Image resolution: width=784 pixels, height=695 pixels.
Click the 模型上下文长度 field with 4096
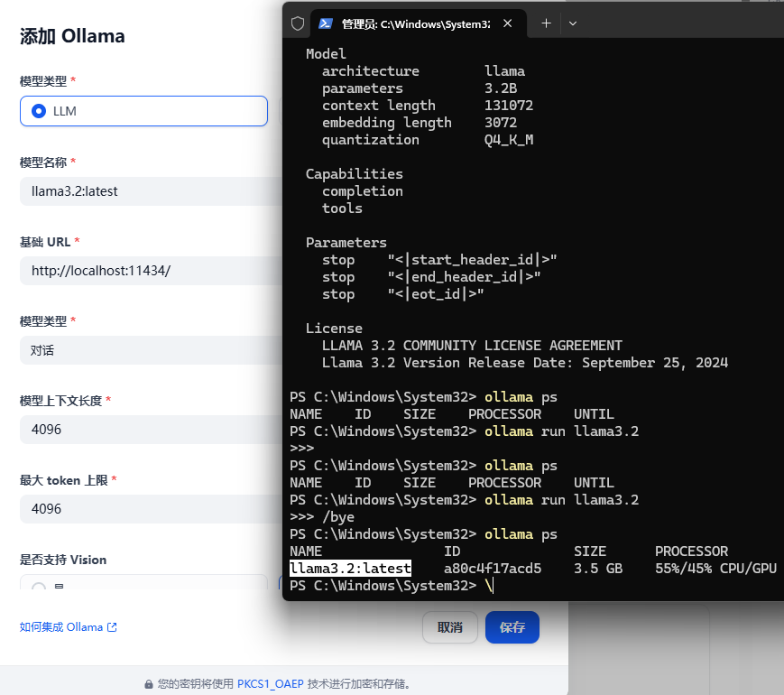[x=151, y=430]
